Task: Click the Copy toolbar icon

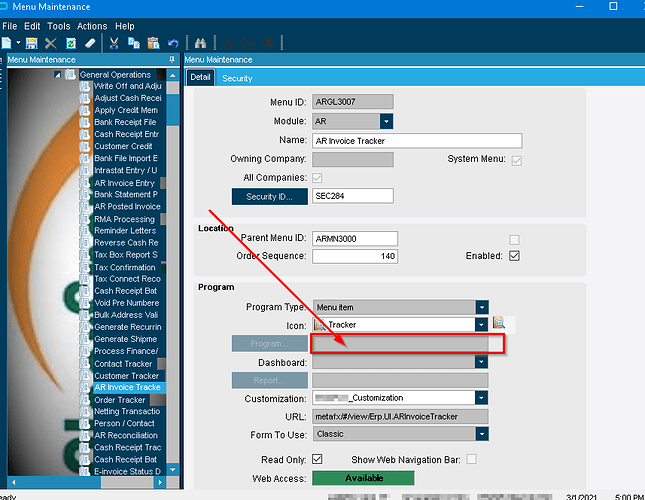Action: pyautogui.click(x=134, y=43)
